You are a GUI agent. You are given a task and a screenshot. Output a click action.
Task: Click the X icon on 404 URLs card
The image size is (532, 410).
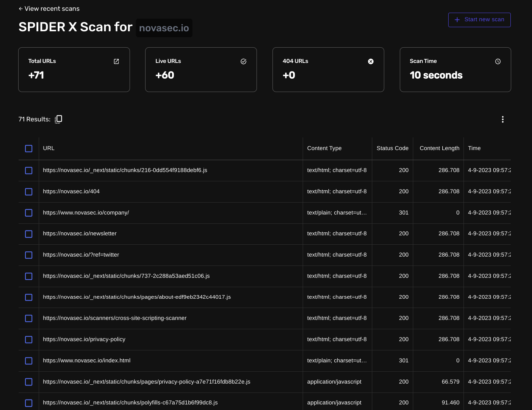371,61
